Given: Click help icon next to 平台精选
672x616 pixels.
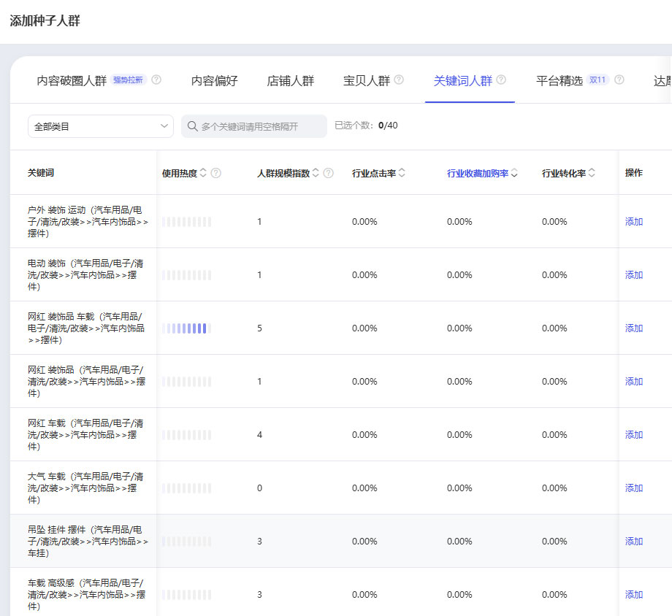Looking at the screenshot, I should click(619, 80).
